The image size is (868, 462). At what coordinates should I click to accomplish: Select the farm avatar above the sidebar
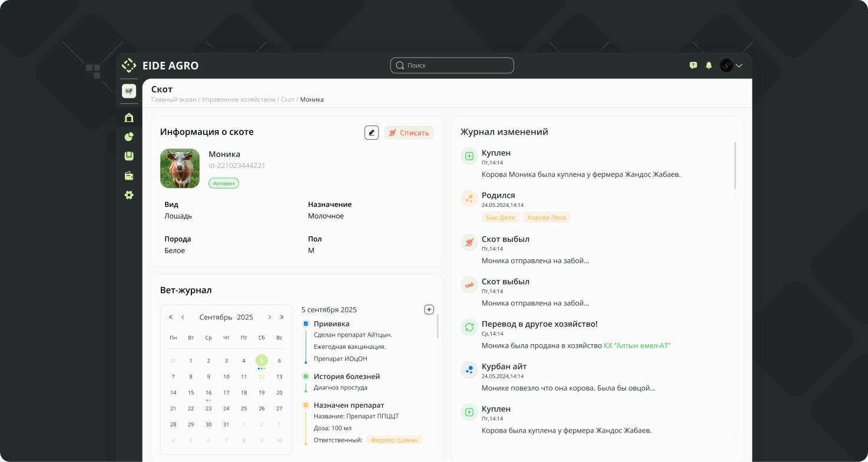[129, 91]
